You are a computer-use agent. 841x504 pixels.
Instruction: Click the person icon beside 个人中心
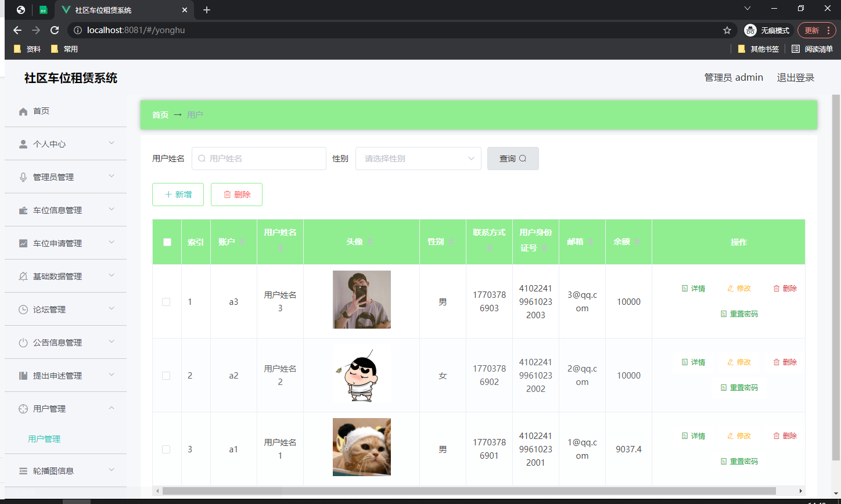click(x=23, y=143)
